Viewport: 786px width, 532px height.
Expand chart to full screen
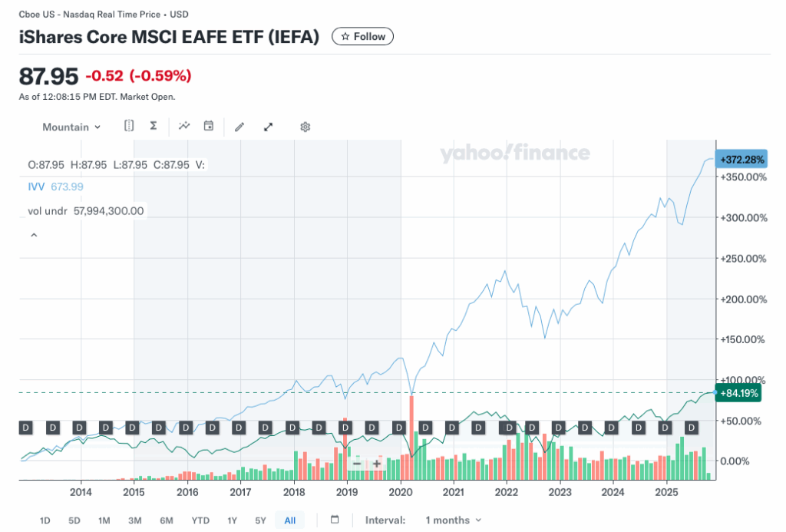coord(269,127)
